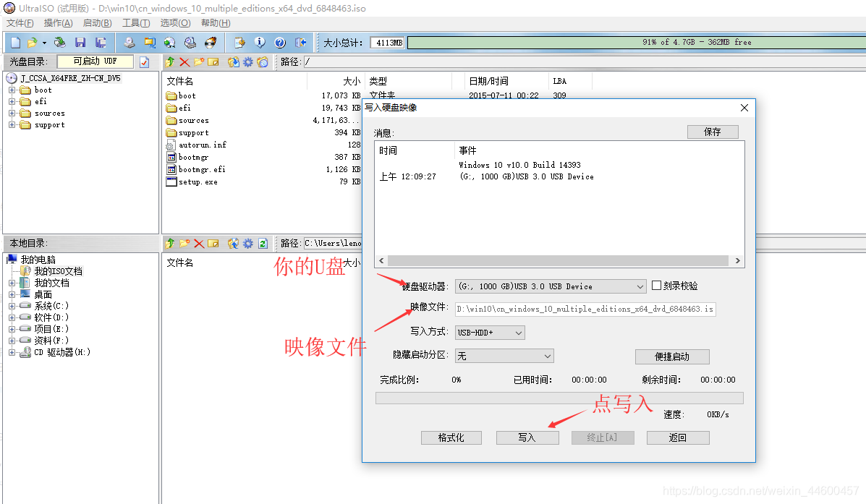Image resolution: width=866 pixels, height=504 pixels.
Task: Click the blue info bubble icon
Action: (x=260, y=43)
